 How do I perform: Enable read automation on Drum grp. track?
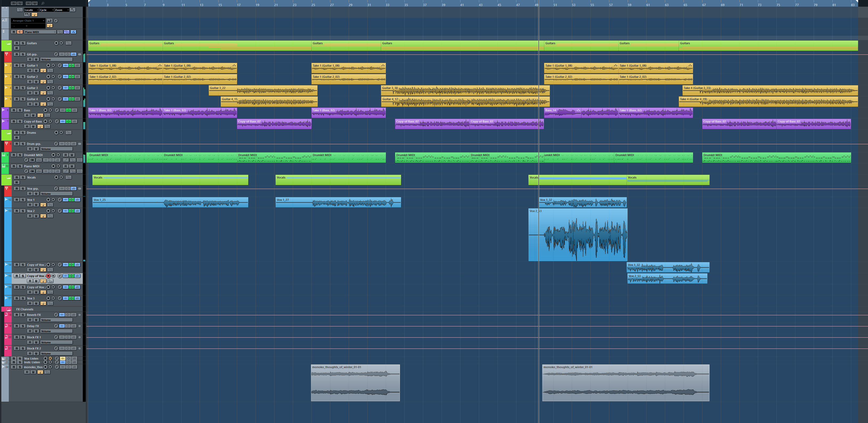30,149
